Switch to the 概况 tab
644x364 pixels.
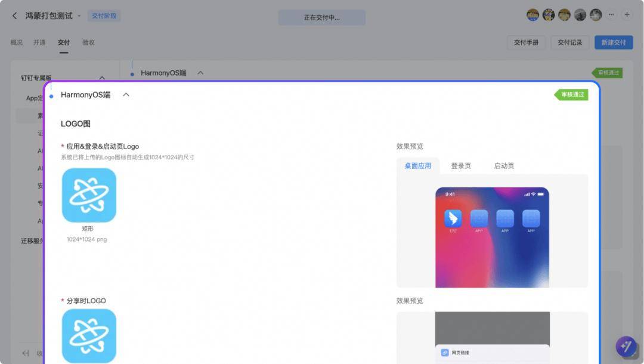[x=17, y=42]
